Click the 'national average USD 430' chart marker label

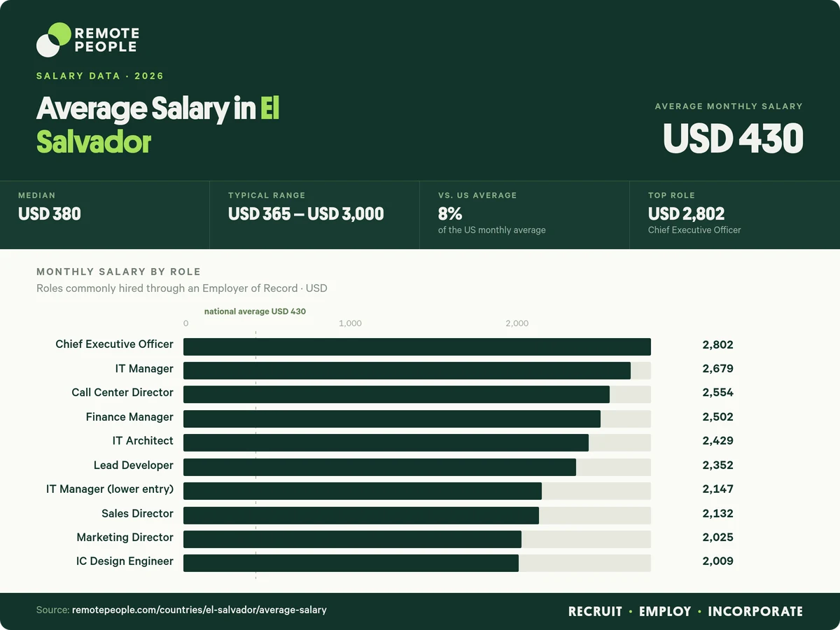255,311
